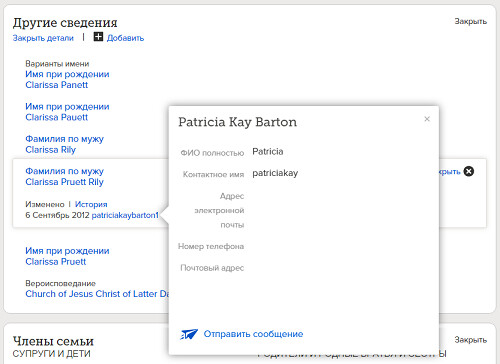Click the Другие сведения heading
The width and height of the screenshot is (500, 364).
tap(65, 23)
